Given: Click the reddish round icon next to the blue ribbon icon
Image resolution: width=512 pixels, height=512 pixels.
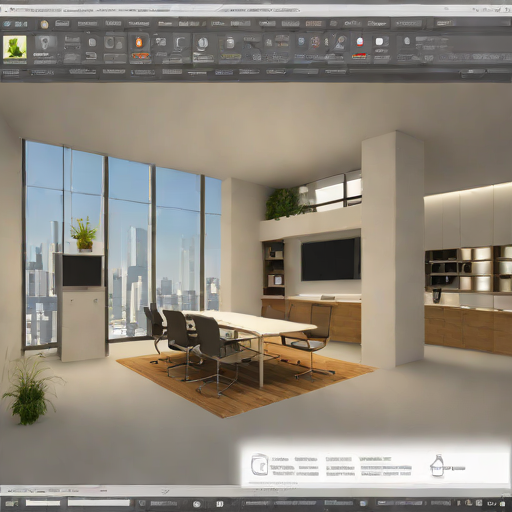Looking at the screenshot, I should pos(315,42).
